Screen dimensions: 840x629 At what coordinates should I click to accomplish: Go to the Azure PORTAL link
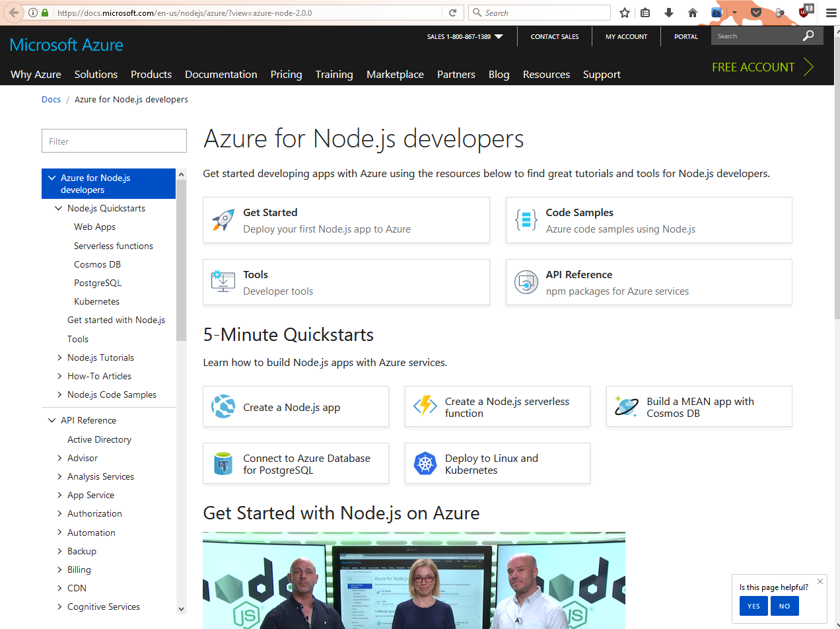tap(686, 37)
